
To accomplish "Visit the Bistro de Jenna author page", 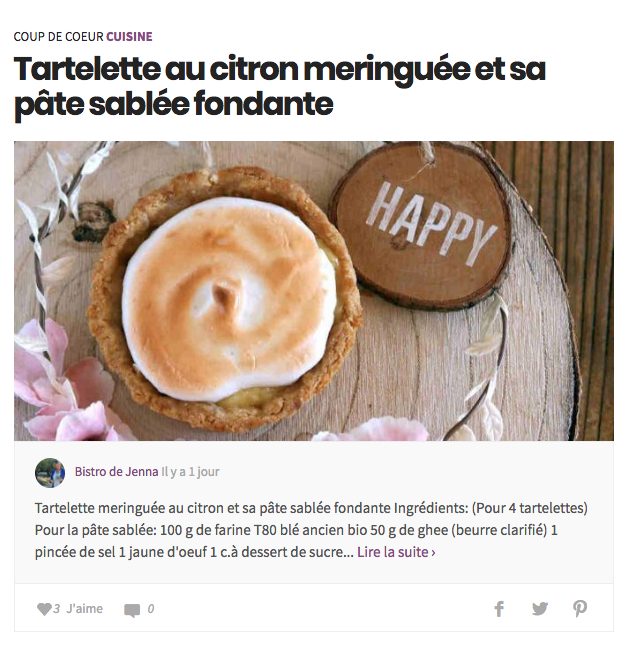I will pyautogui.click(x=117, y=472).
